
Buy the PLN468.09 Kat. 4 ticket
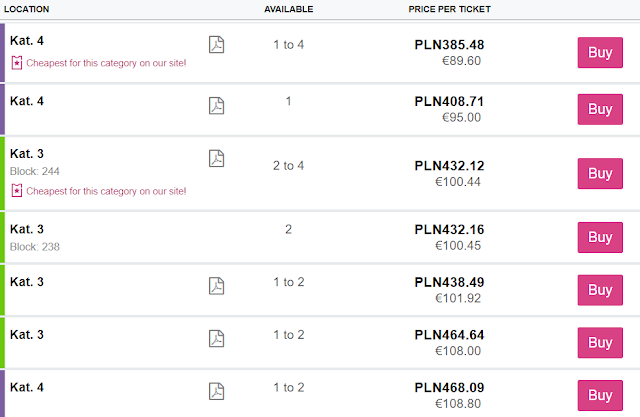point(599,395)
